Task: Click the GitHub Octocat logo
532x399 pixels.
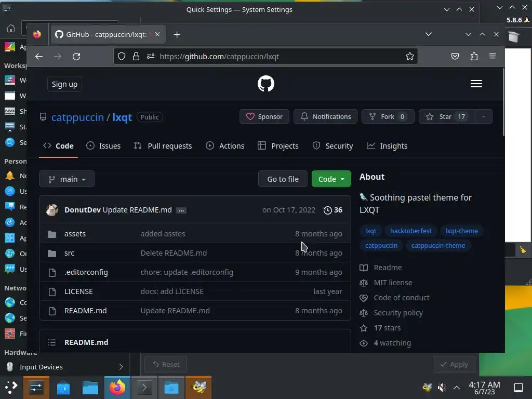Action: point(265,84)
